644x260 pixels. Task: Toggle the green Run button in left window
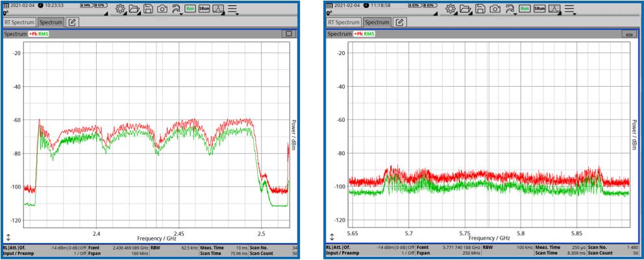tap(192, 9)
